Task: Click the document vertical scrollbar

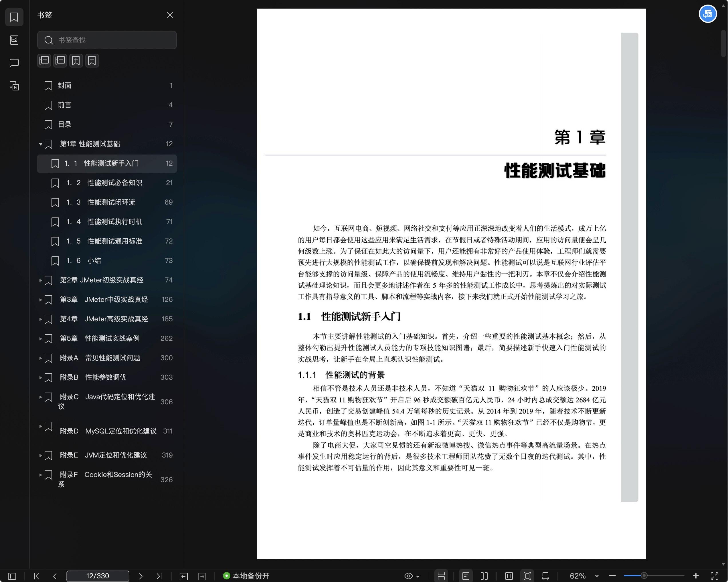Action: click(x=723, y=43)
